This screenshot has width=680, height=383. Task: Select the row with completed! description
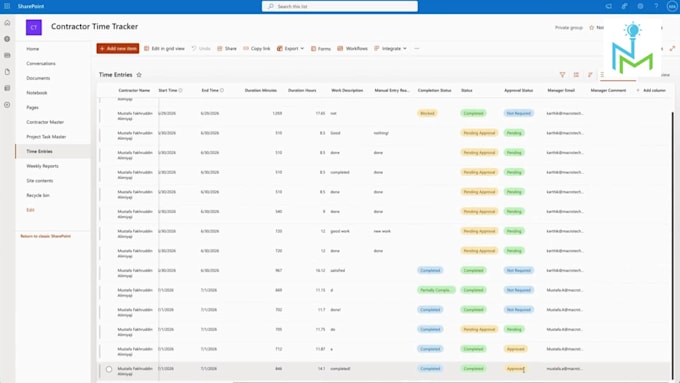pos(109,369)
